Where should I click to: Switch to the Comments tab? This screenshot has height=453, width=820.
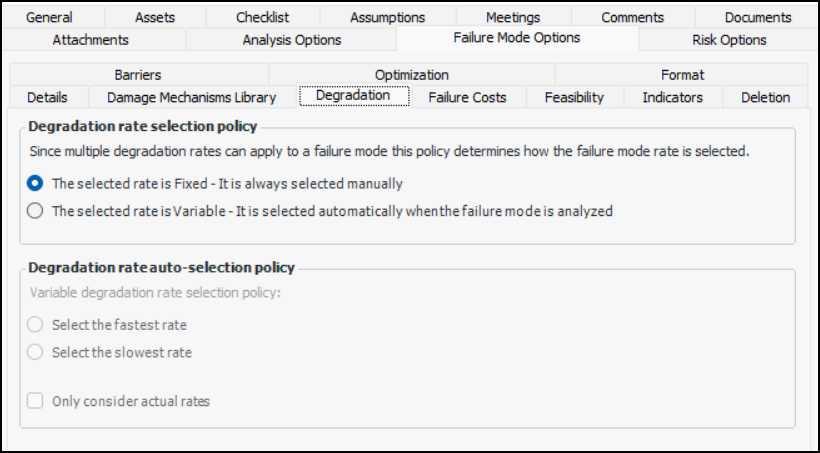pos(632,17)
